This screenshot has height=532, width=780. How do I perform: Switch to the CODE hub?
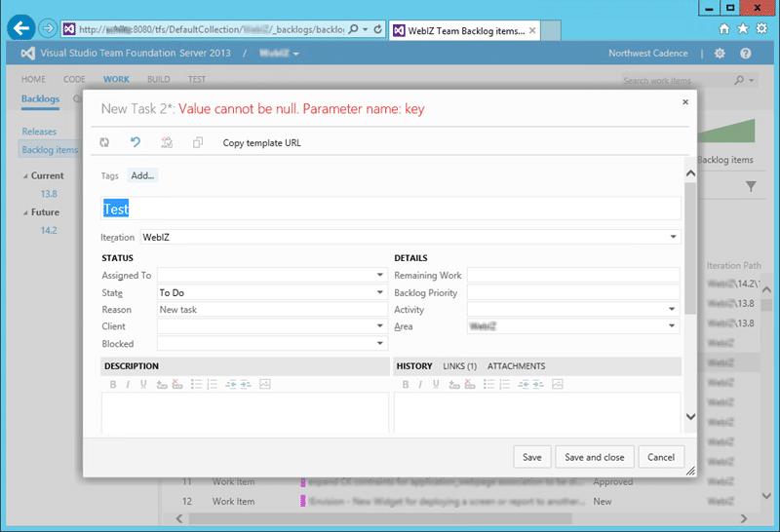coord(74,79)
